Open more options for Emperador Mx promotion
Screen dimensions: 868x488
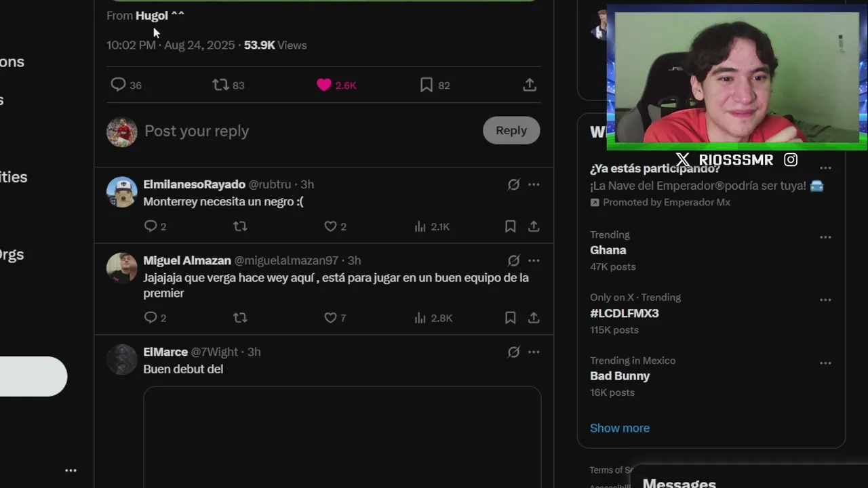tap(825, 168)
